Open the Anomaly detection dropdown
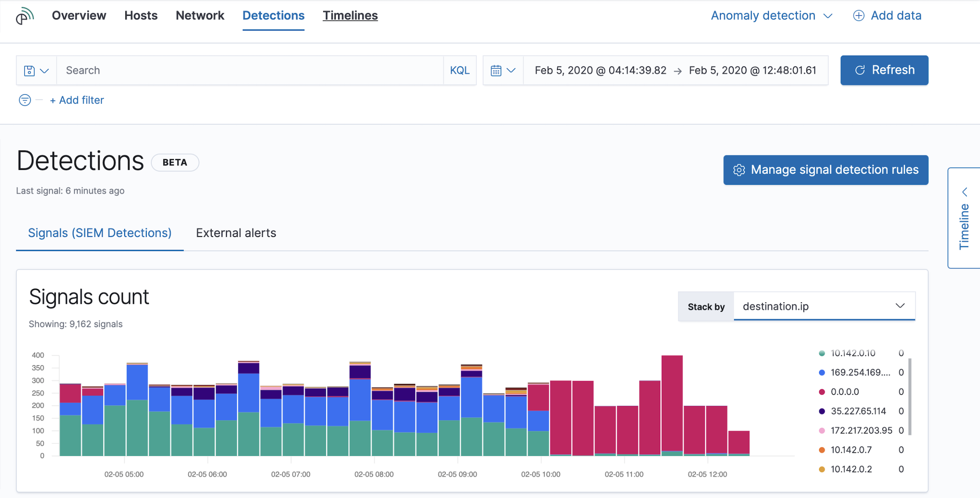980x498 pixels. (x=771, y=16)
